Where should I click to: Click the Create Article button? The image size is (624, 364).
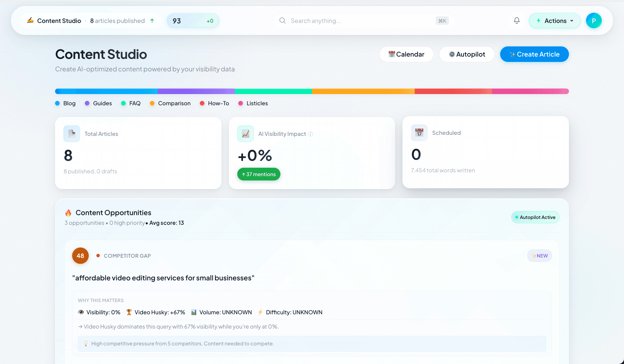click(534, 54)
